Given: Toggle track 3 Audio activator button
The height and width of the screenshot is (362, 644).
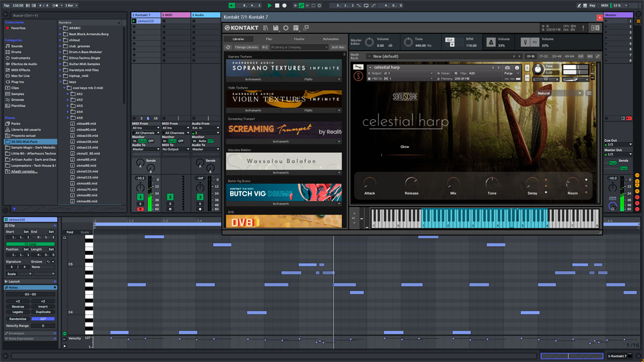Looking at the screenshot, I should 200,197.
